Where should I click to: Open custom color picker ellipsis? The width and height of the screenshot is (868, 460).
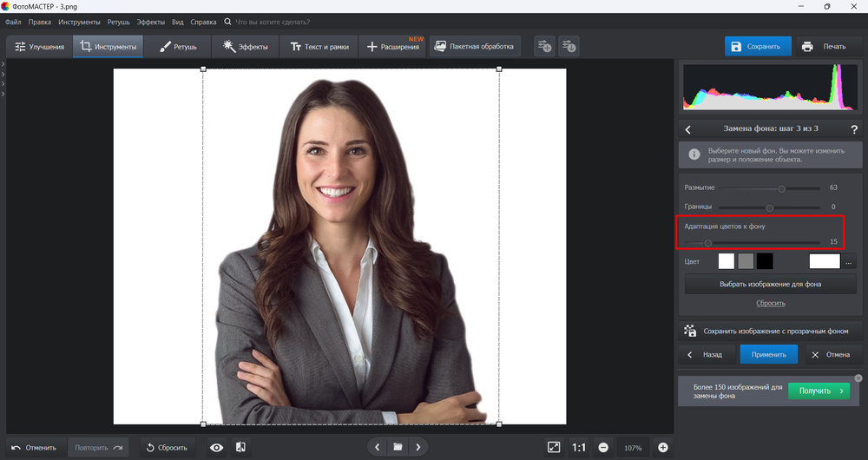849,262
